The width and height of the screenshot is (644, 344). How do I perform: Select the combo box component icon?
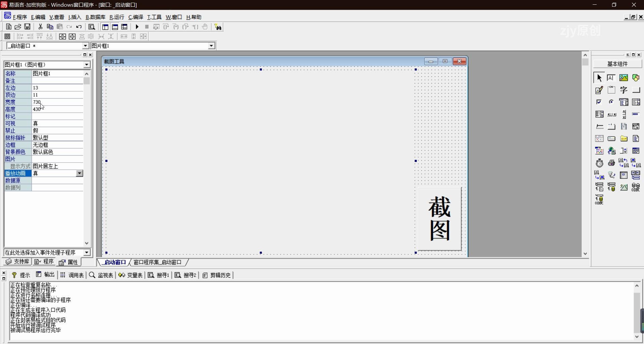pos(624,102)
